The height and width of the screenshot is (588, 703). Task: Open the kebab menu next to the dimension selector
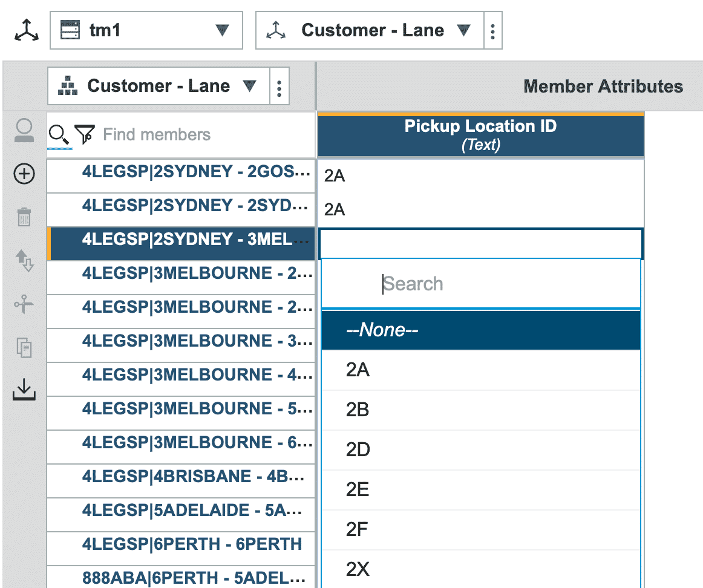pyautogui.click(x=493, y=30)
